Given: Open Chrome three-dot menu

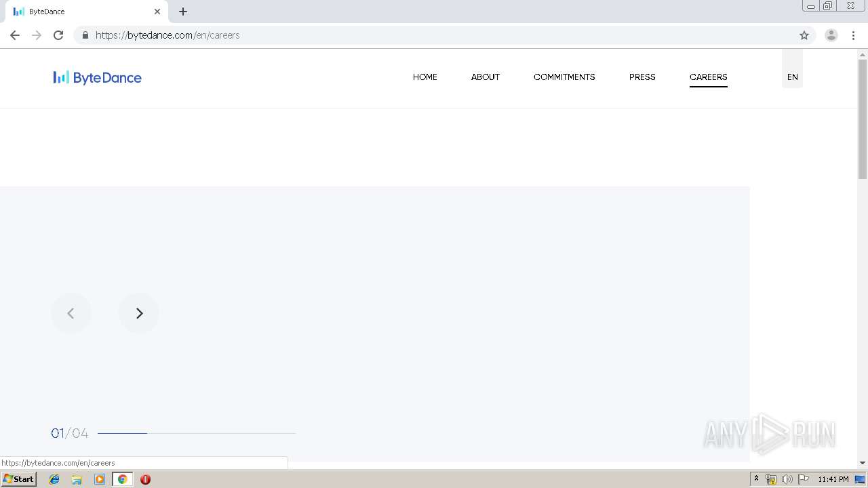Looking at the screenshot, I should (853, 35).
